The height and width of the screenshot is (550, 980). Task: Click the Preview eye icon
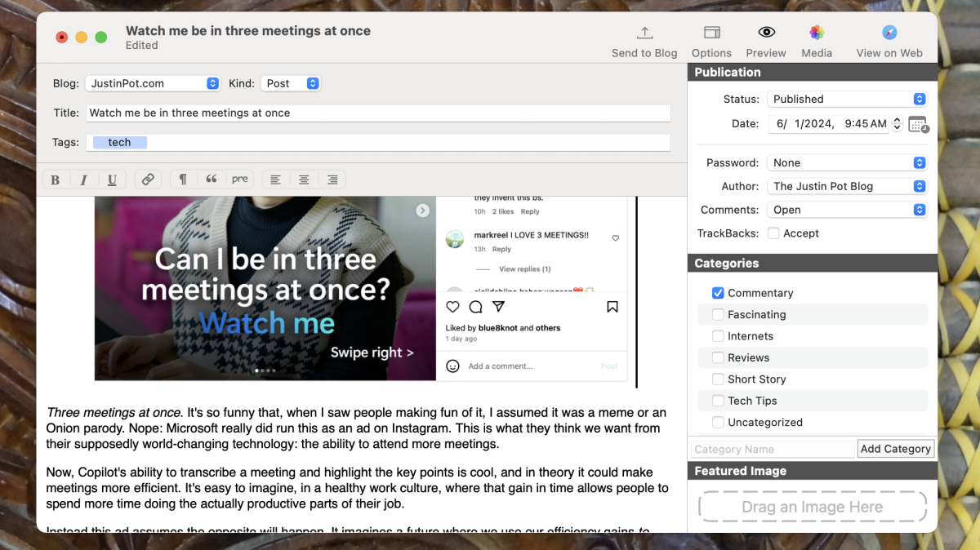coord(766,33)
